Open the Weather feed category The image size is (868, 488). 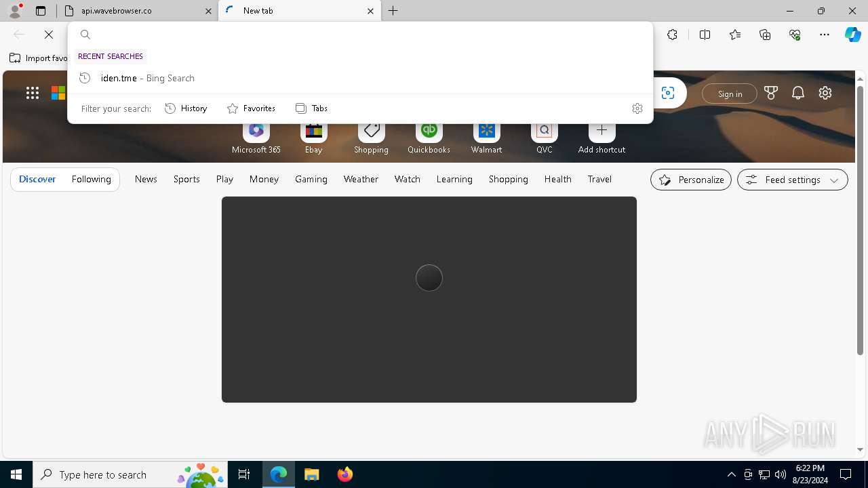[361, 179]
